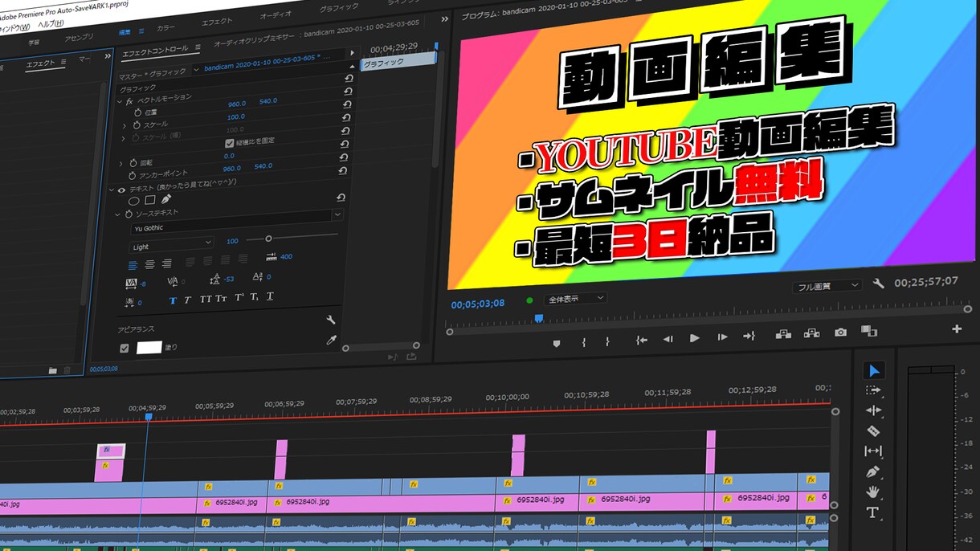
Task: Select the Type tool
Action: point(872,512)
